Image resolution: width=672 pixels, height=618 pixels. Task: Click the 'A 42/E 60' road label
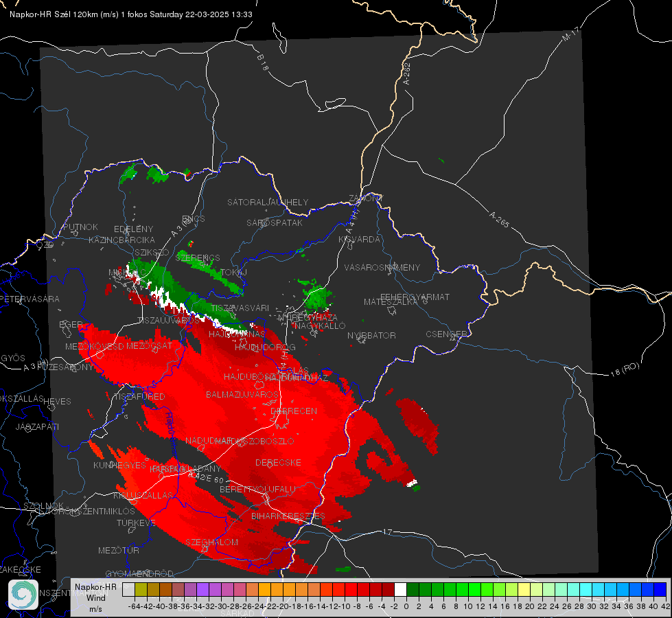point(207,478)
